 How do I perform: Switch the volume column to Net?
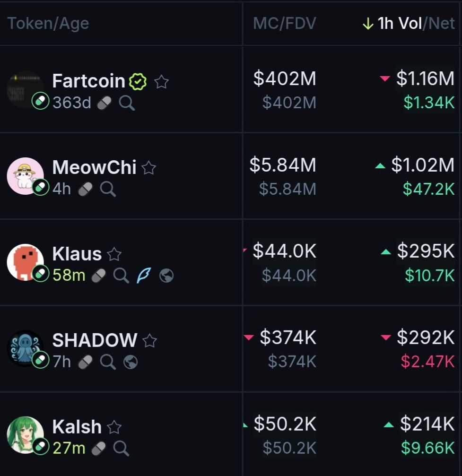442,24
